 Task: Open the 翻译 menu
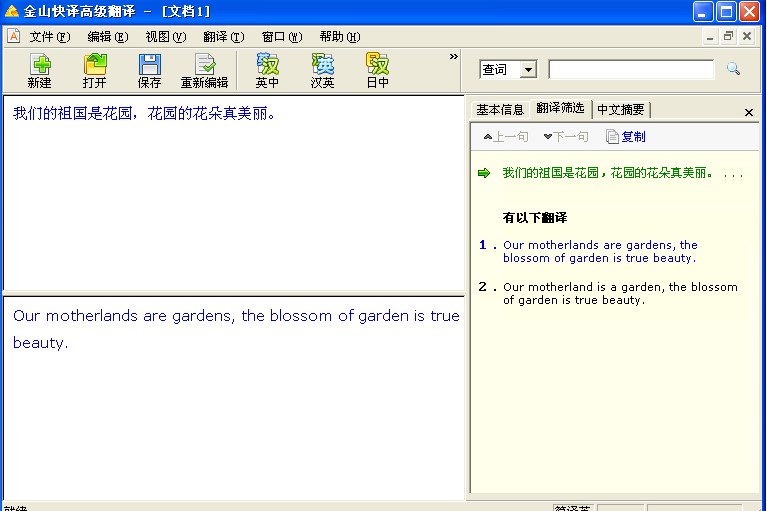point(224,37)
